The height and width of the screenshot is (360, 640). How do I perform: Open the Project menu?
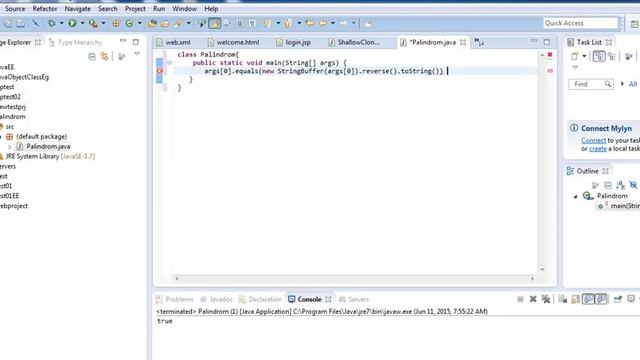pos(135,9)
